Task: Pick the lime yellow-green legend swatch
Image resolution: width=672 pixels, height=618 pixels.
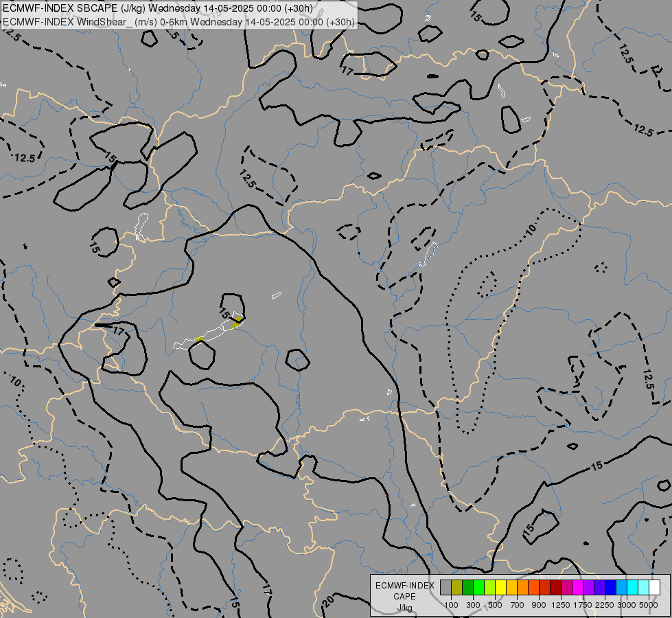Action: click(x=490, y=588)
